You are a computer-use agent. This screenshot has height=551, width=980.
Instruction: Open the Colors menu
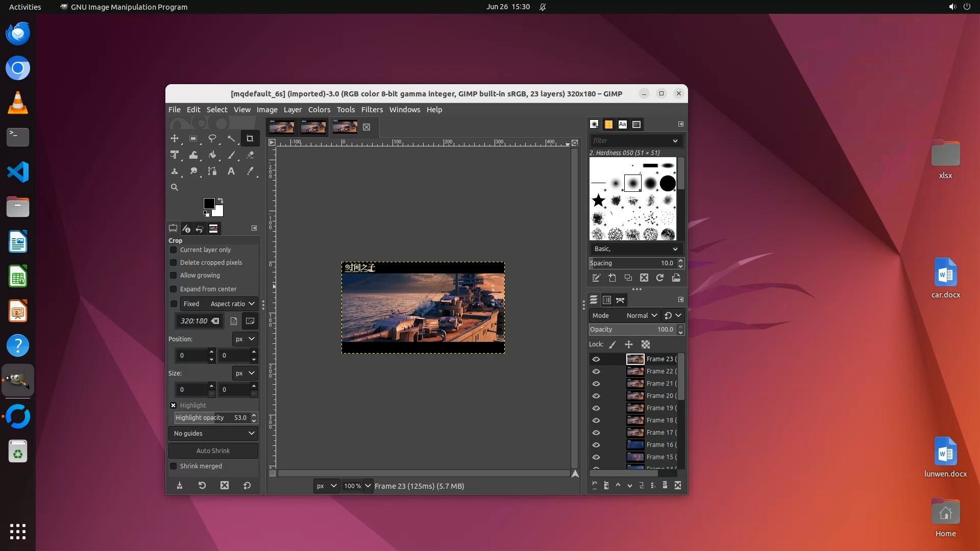pyautogui.click(x=319, y=110)
